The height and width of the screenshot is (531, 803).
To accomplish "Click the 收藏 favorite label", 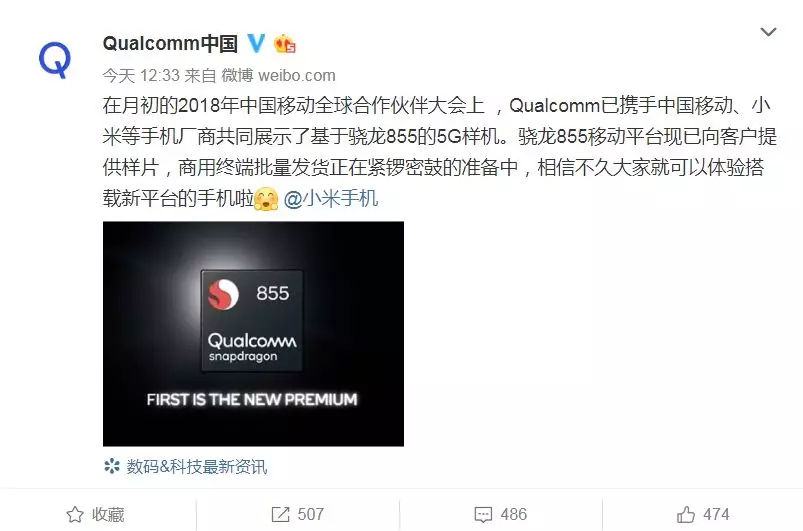I will pyautogui.click(x=108, y=514).
